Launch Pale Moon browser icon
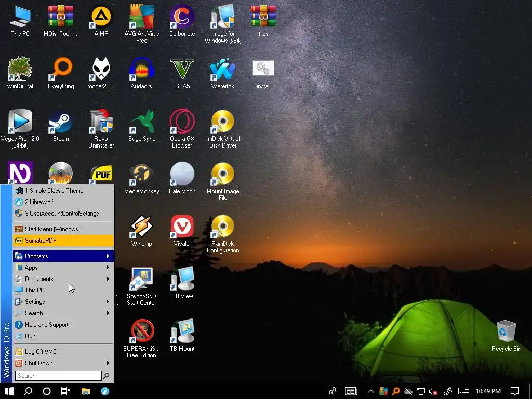 (x=182, y=178)
